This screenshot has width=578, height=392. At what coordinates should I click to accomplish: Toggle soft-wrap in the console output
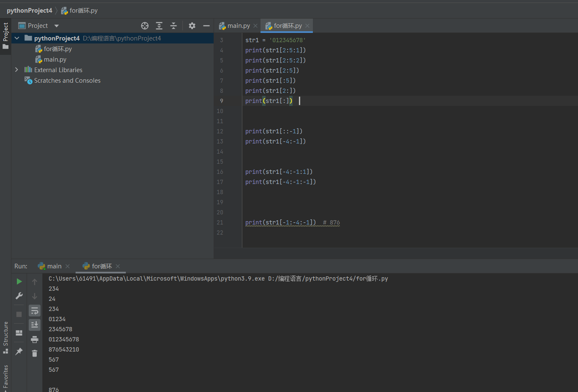[x=35, y=311]
